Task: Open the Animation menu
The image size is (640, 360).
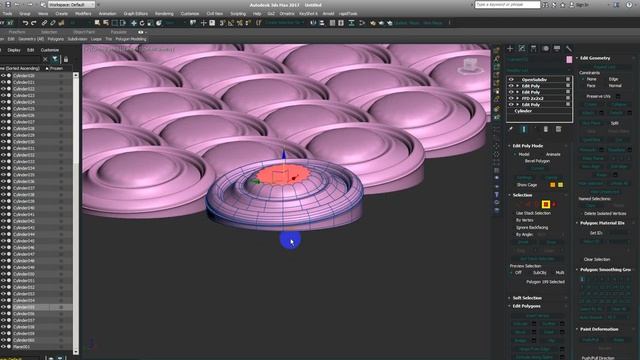Action: [107, 13]
